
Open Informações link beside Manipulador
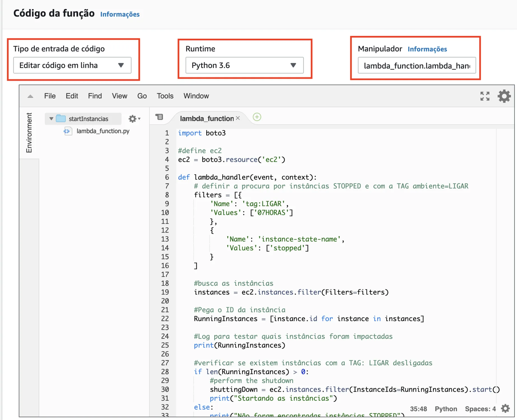(x=427, y=49)
